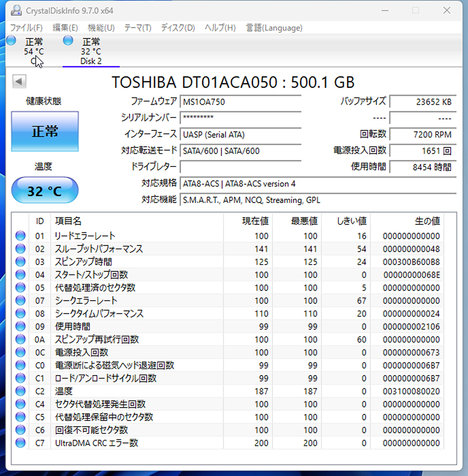Click the worst value 200 for UltraDMA CRC
Screen dimensions: 468x476
coord(310,443)
